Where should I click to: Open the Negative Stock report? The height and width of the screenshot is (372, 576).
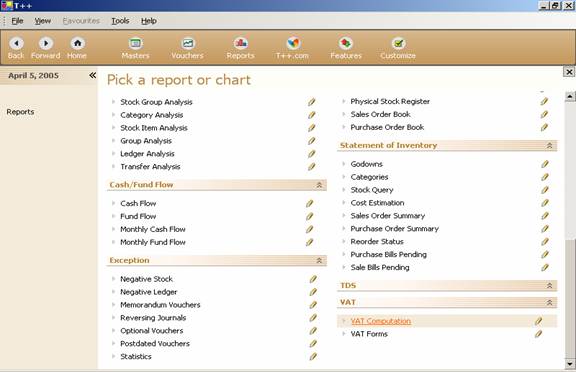point(147,279)
